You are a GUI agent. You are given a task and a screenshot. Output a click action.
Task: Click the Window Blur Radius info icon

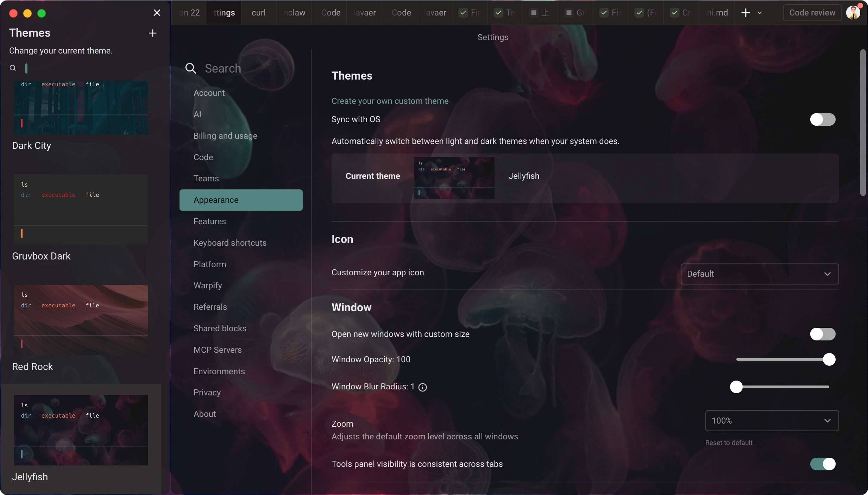[x=422, y=387]
